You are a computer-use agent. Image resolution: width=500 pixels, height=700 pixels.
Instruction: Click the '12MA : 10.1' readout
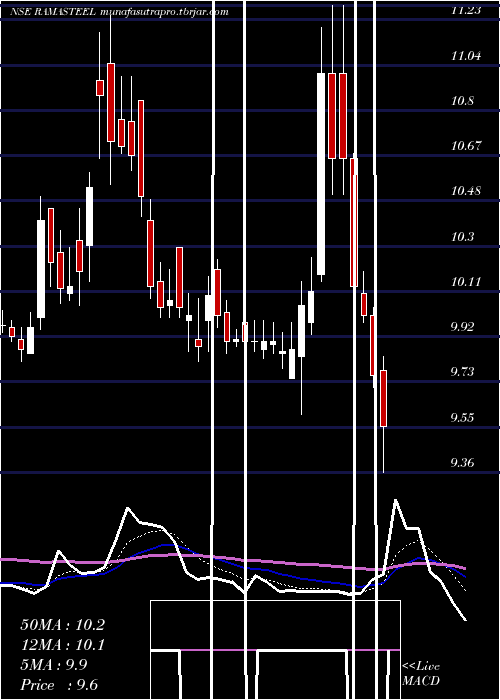(x=63, y=645)
